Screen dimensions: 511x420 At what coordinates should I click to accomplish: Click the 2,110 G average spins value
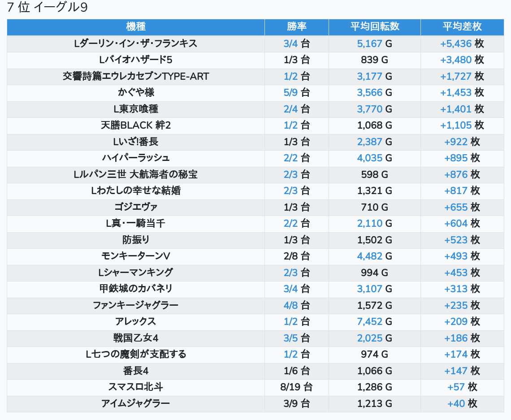click(374, 224)
